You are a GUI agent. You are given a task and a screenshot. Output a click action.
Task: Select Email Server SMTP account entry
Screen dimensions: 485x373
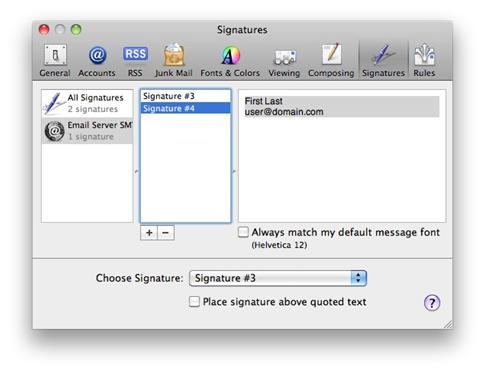tap(87, 131)
